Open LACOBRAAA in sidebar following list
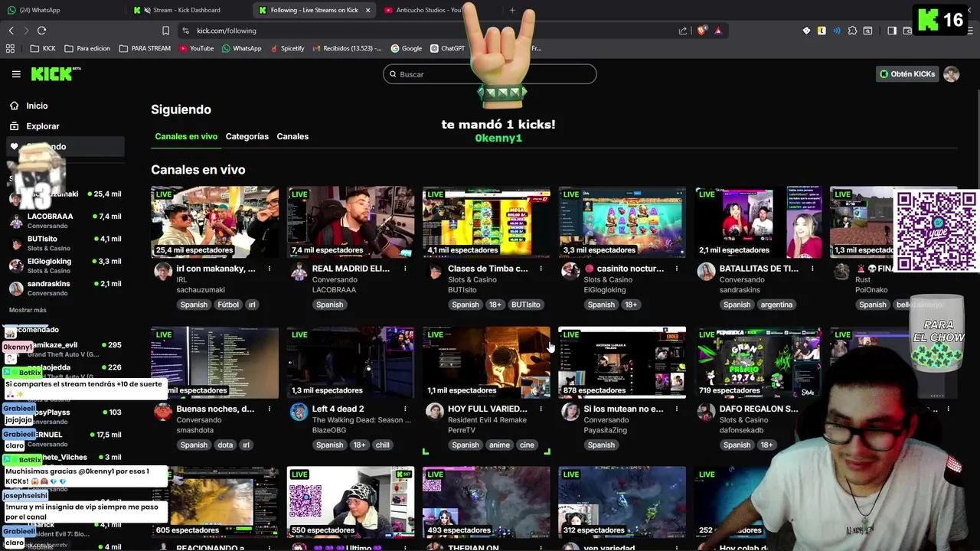This screenshot has width=980, height=551. [65, 220]
